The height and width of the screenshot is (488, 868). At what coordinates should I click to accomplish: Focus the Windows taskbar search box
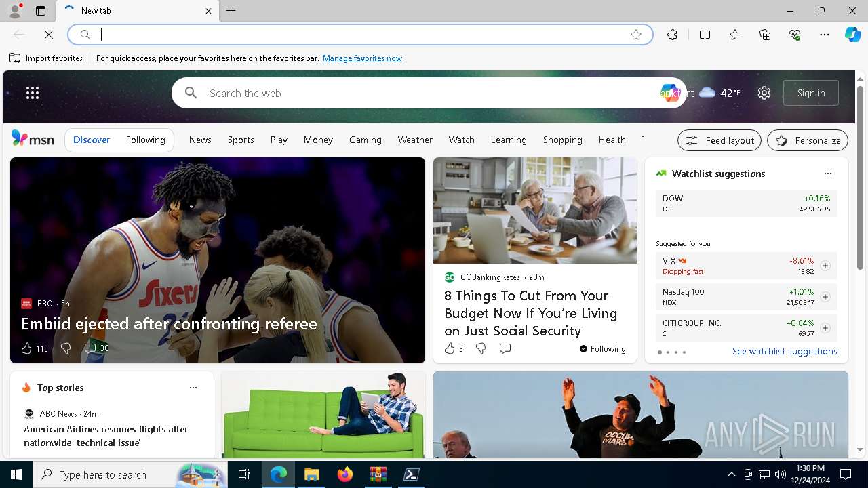point(130,474)
